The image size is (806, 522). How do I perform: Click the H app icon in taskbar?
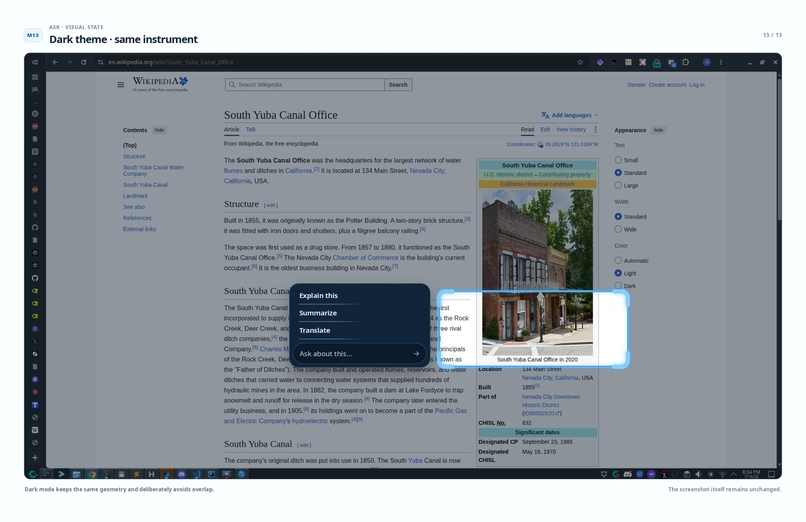pos(151,474)
